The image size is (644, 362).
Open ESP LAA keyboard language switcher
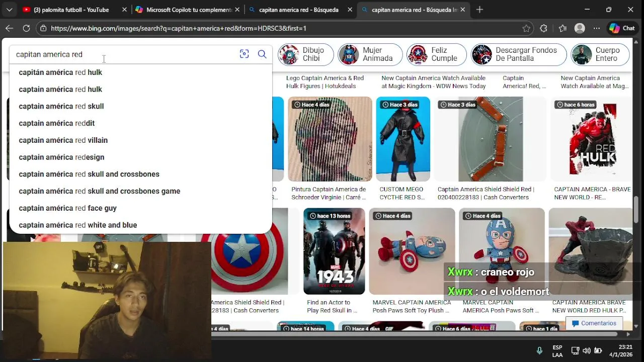(557, 351)
